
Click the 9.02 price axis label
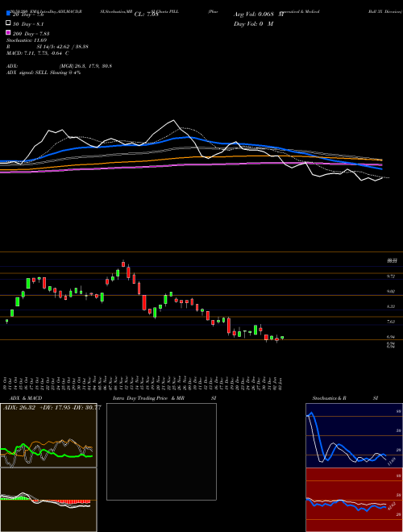[x=390, y=292]
